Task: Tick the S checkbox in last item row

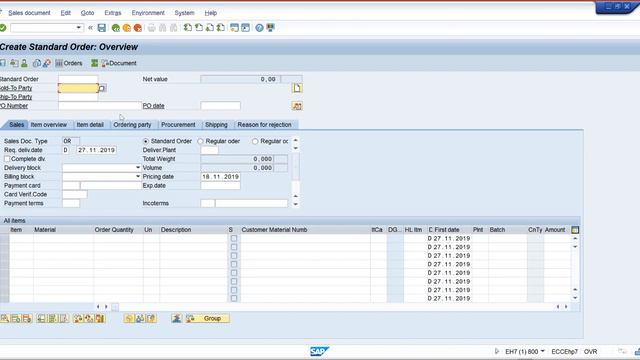Action: 234,298
